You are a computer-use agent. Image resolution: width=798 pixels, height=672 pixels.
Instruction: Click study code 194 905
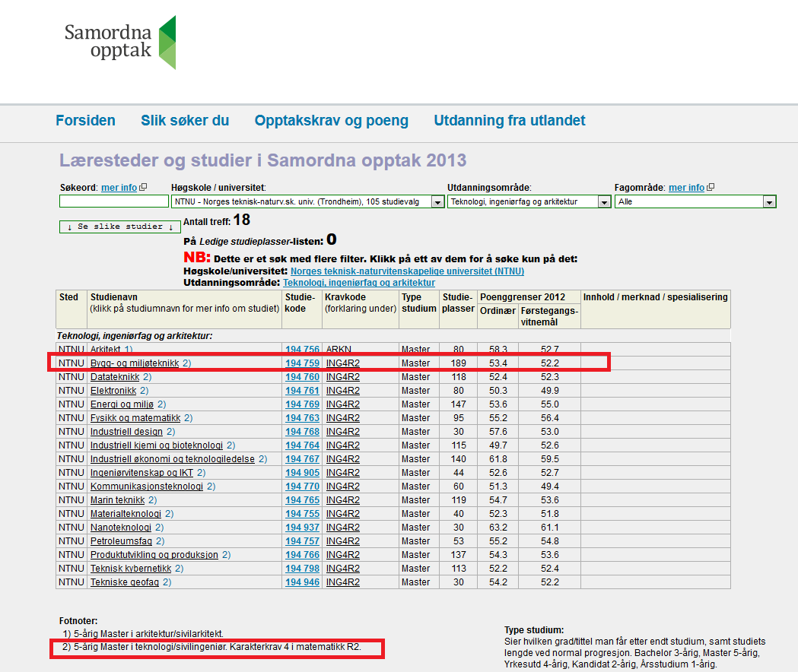(x=302, y=473)
